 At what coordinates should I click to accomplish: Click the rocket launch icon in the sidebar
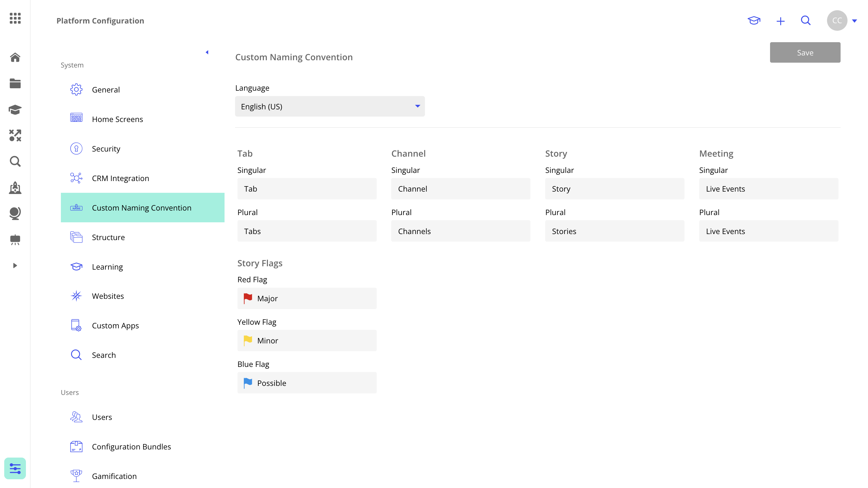(x=15, y=188)
